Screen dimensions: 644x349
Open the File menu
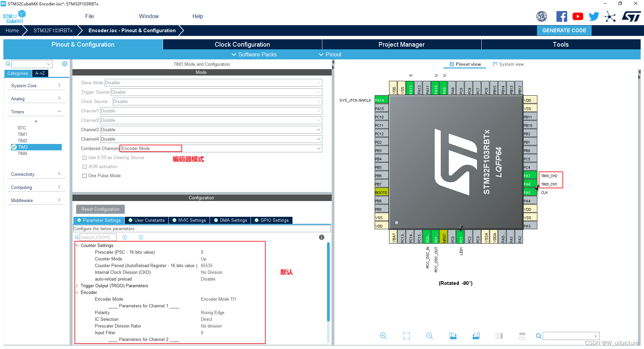tap(90, 16)
